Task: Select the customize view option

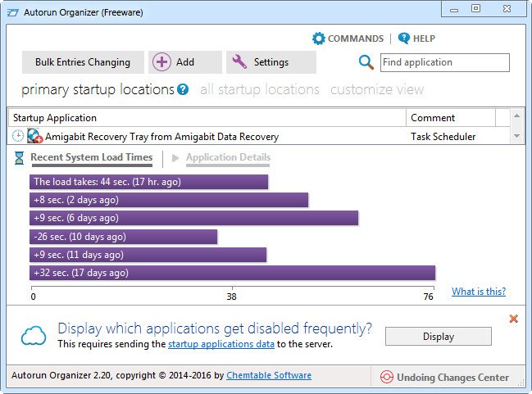Action: coord(377,89)
